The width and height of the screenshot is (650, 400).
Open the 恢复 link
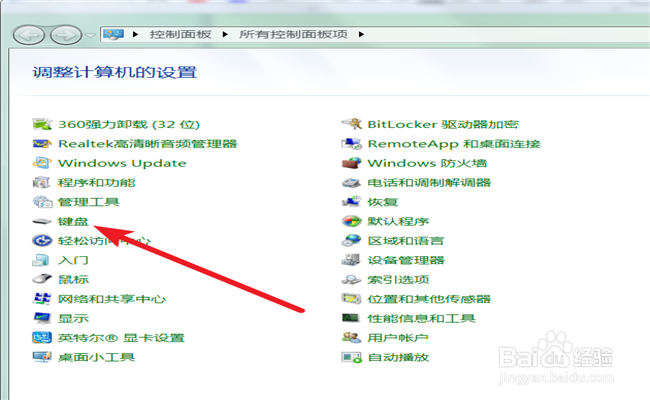383,202
